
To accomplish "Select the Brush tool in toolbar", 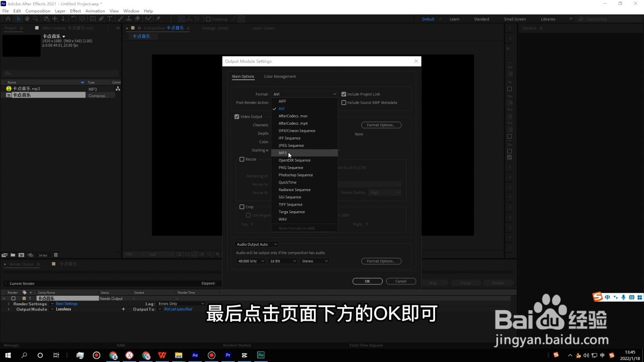I will point(120,19).
